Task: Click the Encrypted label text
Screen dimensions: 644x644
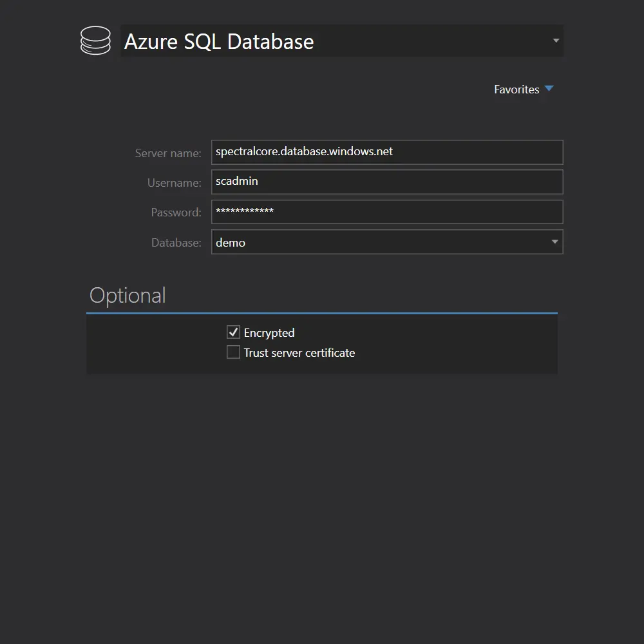Action: [x=269, y=332]
